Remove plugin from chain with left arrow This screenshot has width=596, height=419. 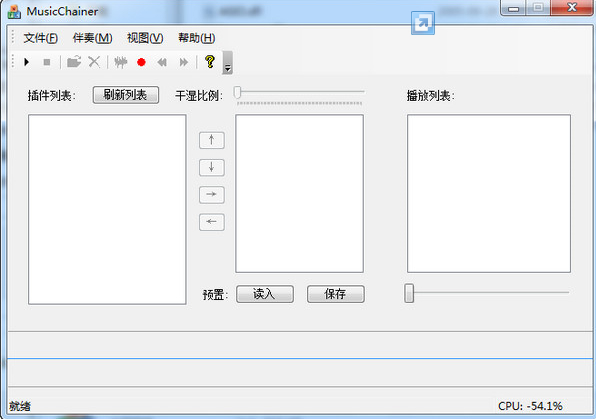[212, 222]
